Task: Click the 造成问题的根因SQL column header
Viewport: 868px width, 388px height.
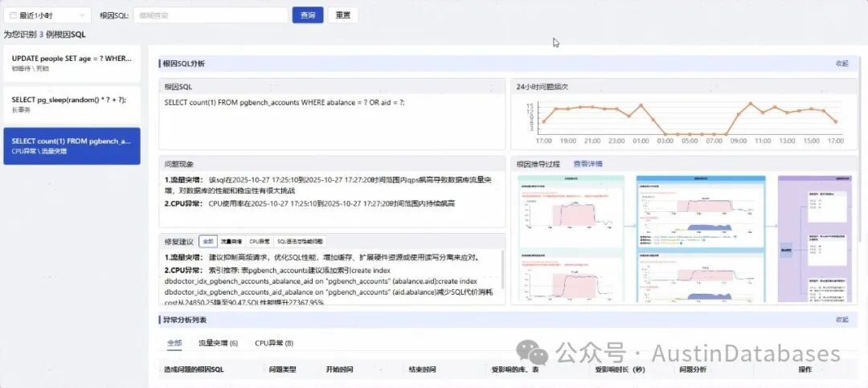Action: pos(194,370)
